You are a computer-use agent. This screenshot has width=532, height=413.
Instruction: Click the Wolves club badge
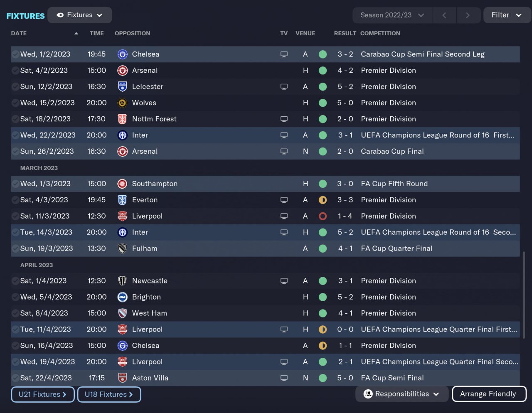point(122,103)
